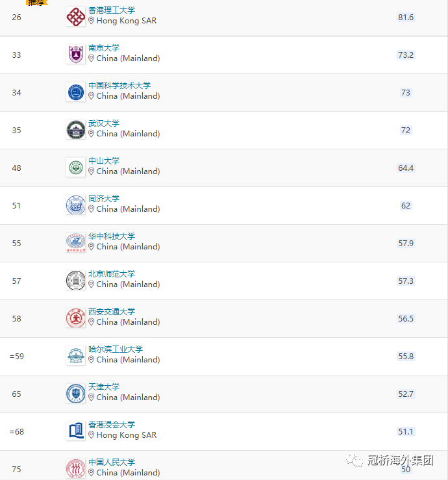
Task: Click the 北京师范大学 round seal logo
Action: 75,281
